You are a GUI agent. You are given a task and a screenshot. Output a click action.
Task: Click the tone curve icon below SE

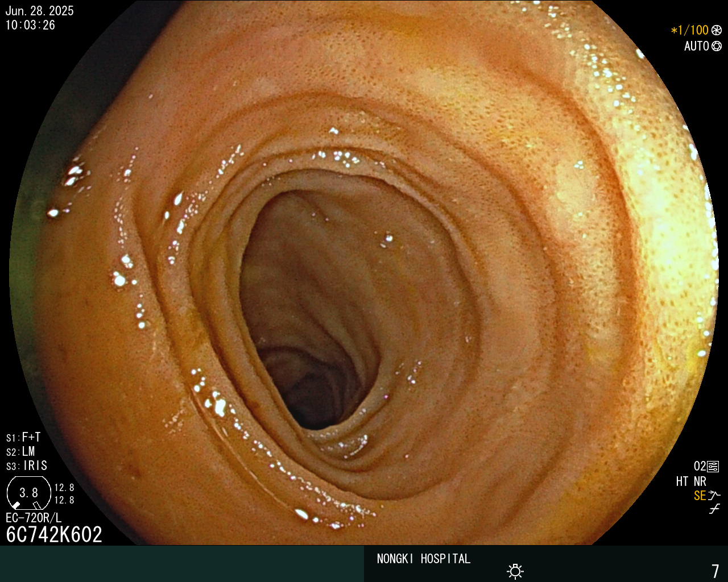pos(714,509)
